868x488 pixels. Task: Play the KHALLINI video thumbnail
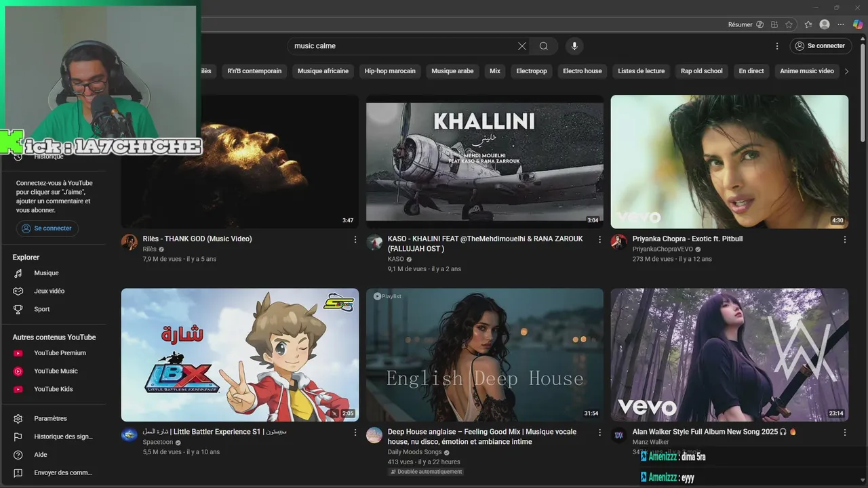[x=485, y=161]
